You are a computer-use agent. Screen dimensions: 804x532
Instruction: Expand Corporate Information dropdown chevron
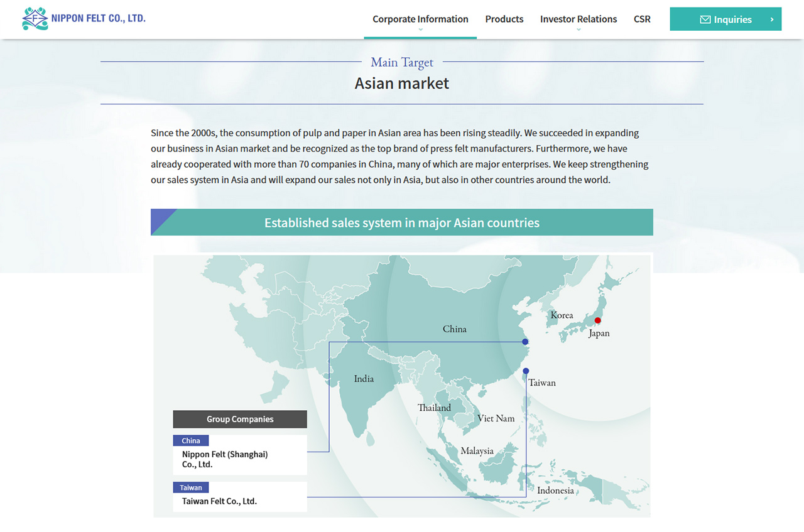[420, 29]
